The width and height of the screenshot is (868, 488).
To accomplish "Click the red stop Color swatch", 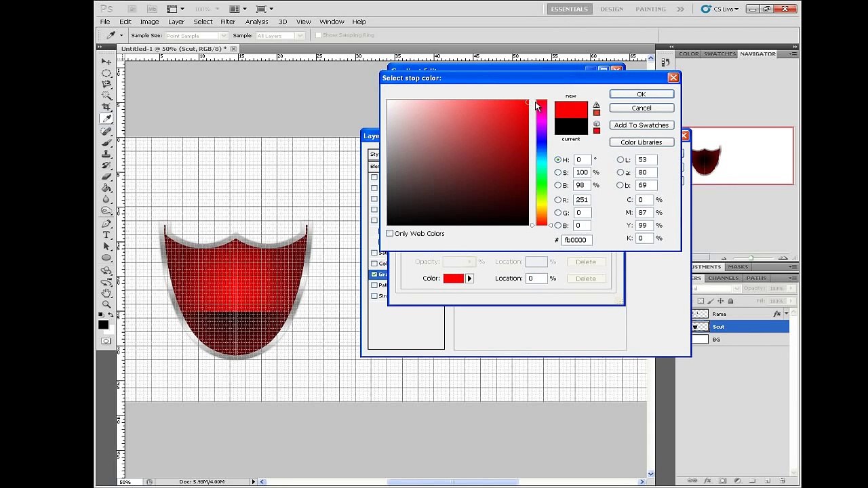I will pyautogui.click(x=454, y=279).
